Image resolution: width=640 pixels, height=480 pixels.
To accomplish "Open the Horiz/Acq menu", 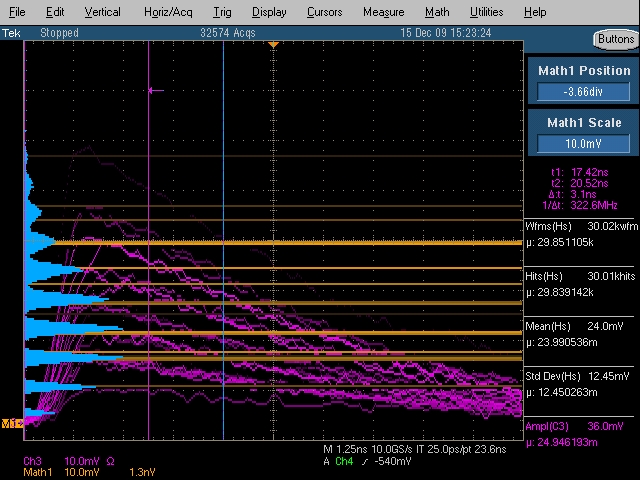I will [x=168, y=12].
